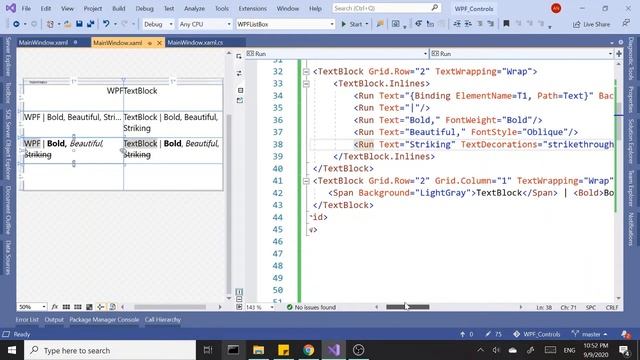Click the Open File folder icon
Viewport: 640px width, 360px height.
coord(68,24)
